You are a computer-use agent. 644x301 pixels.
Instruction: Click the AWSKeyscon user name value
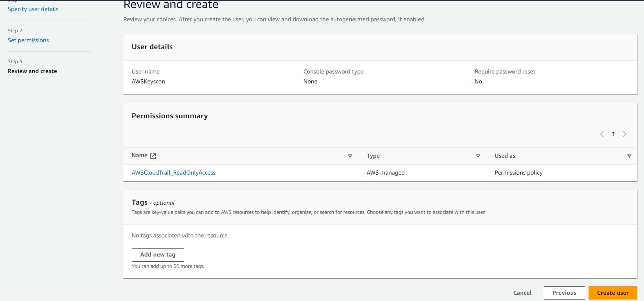pos(148,82)
